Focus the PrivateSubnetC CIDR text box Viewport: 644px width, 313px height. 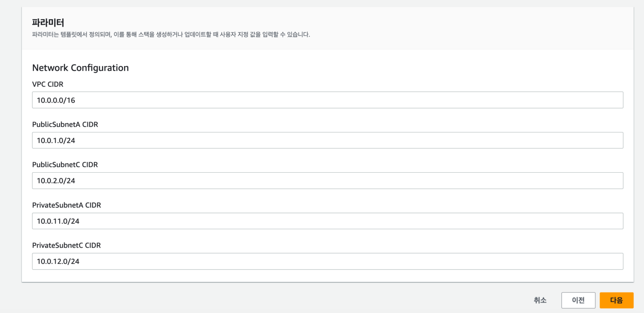coord(327,261)
